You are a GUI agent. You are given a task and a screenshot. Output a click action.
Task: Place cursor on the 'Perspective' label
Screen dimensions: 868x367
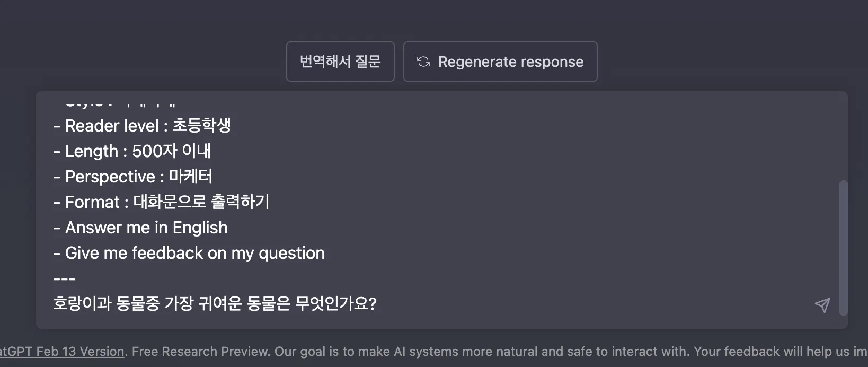tap(110, 177)
